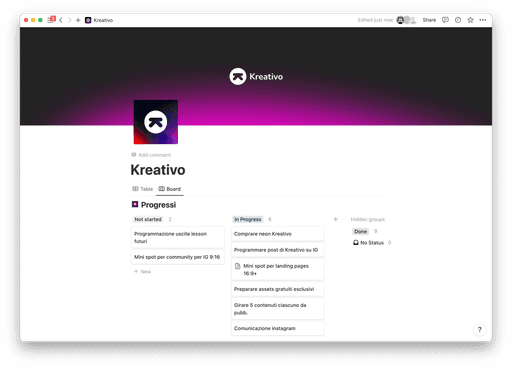
Task: Click the Kreativo page title
Action: pyautogui.click(x=158, y=170)
